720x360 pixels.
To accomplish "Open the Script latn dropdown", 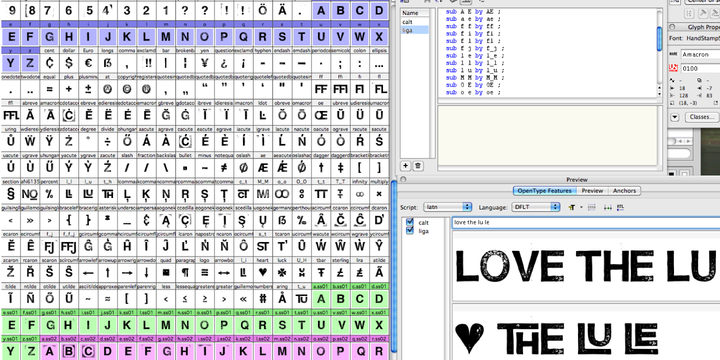I will tap(448, 207).
